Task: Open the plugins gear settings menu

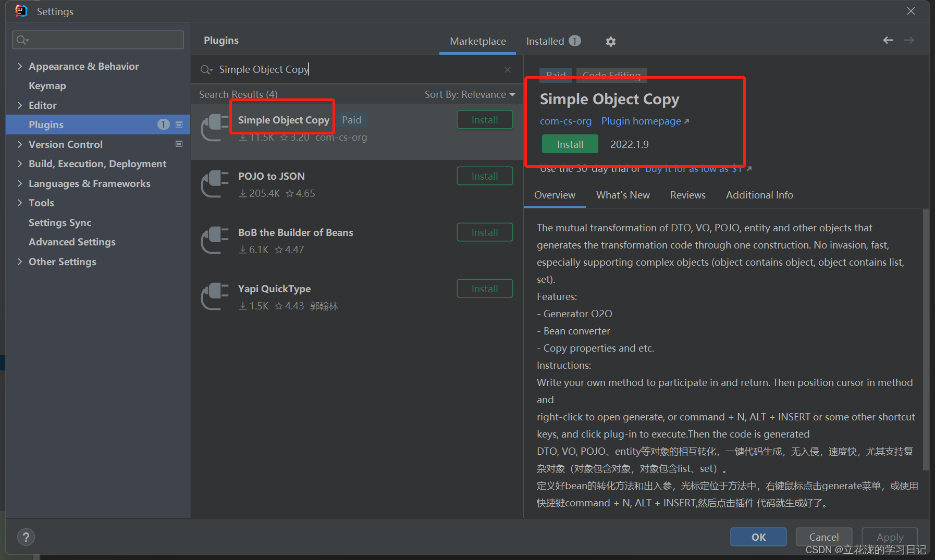Action: point(610,41)
